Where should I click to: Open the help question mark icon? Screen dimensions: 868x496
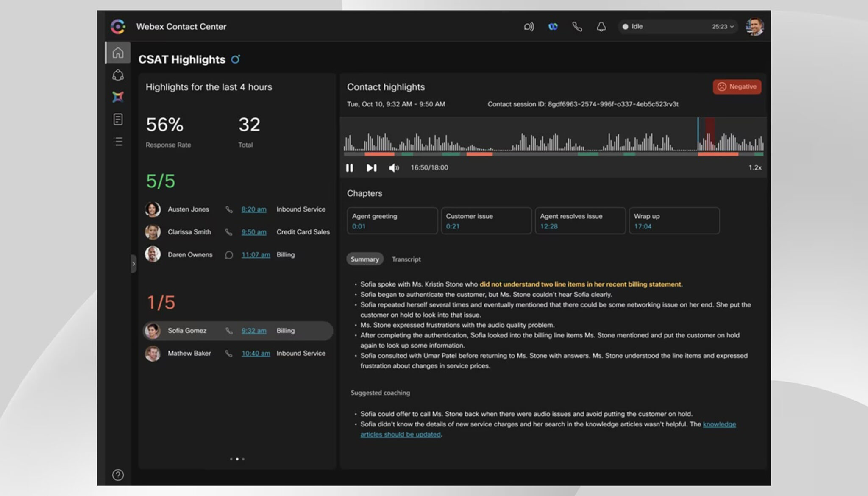click(118, 475)
